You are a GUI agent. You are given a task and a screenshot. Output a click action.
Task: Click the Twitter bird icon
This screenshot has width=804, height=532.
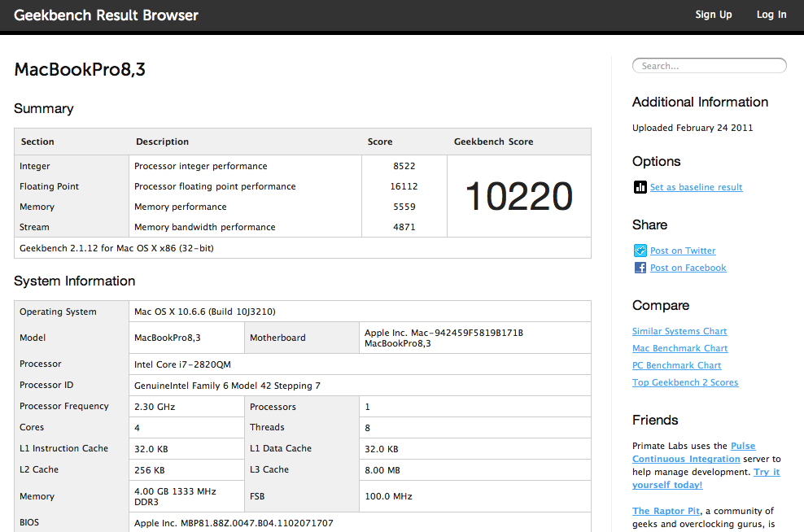point(640,251)
